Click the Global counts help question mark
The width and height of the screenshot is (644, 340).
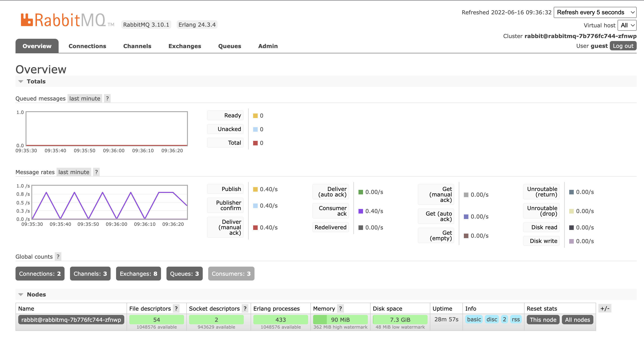[58, 257]
